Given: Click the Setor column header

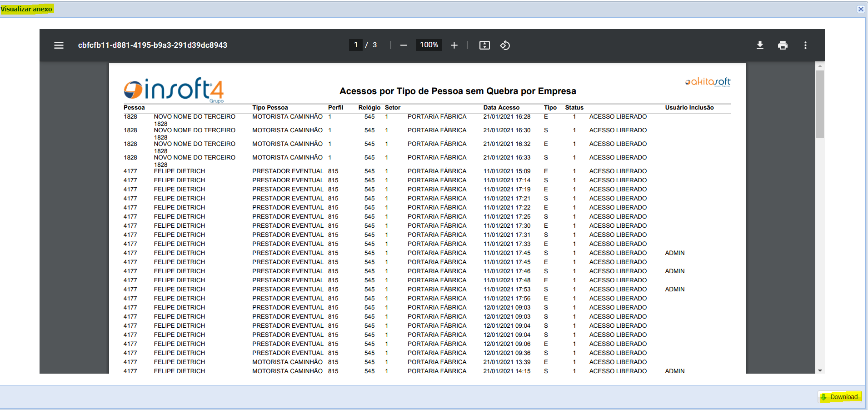Looking at the screenshot, I should point(393,108).
